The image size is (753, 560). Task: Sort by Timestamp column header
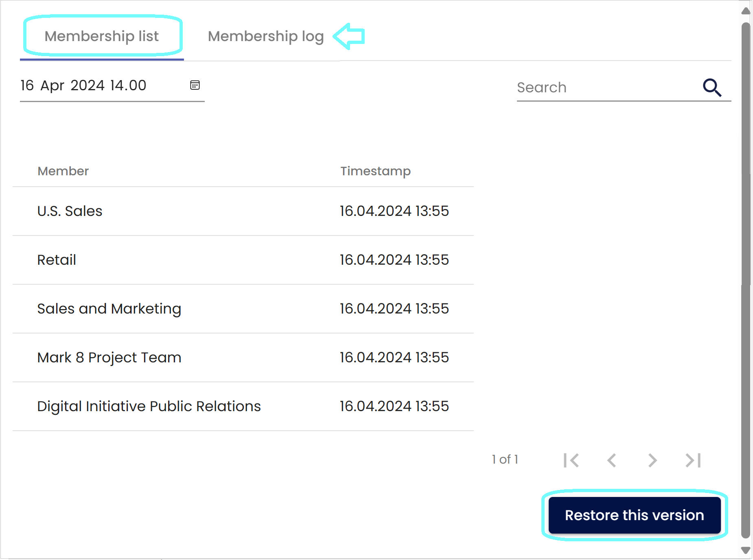click(x=376, y=171)
